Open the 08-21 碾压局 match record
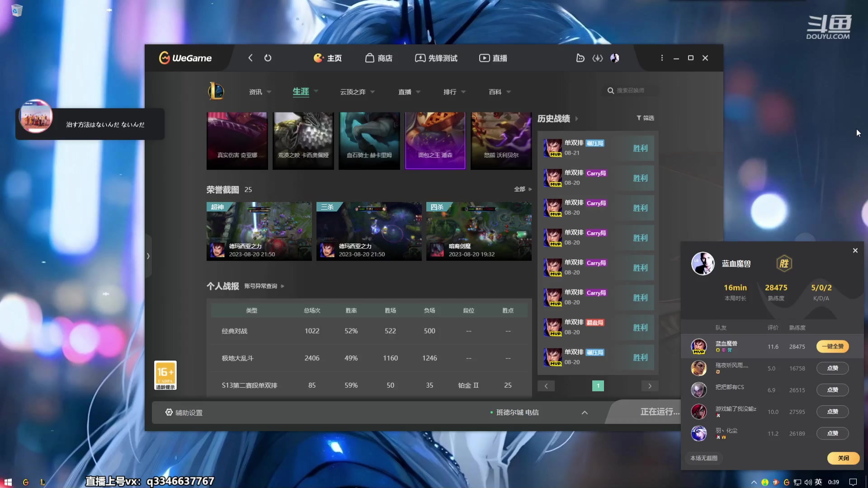This screenshot has height=488, width=868. pyautogui.click(x=598, y=148)
